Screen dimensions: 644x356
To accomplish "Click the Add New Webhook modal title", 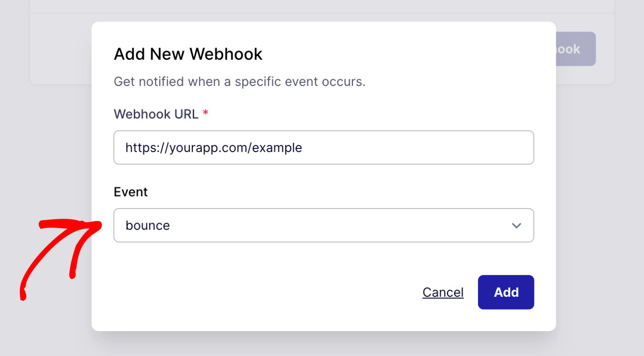I will click(x=188, y=54).
